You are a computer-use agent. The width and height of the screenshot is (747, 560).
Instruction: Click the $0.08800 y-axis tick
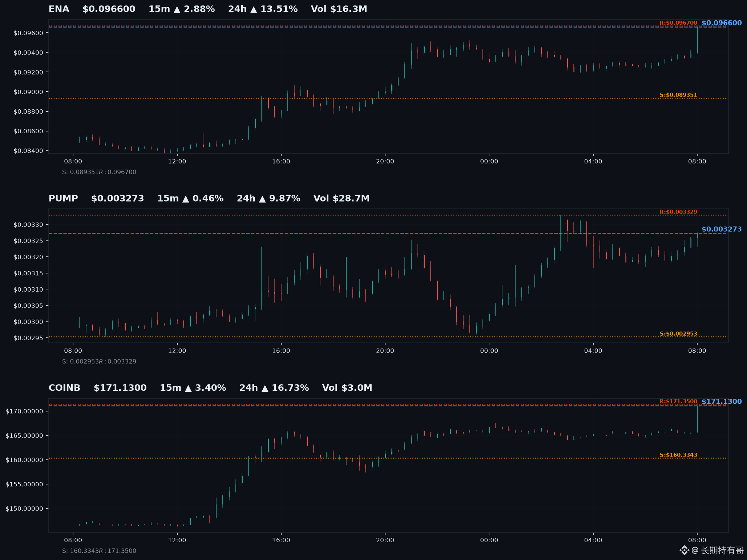pyautogui.click(x=28, y=111)
